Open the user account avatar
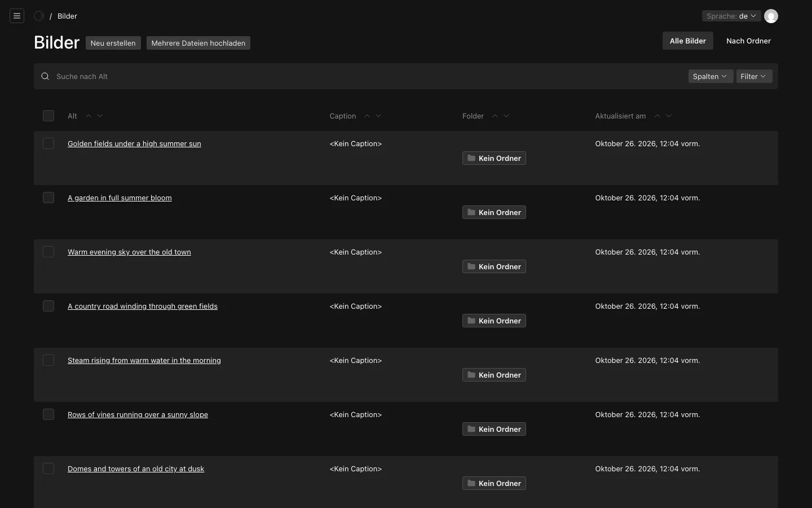This screenshot has height=508, width=812. pos(771,16)
